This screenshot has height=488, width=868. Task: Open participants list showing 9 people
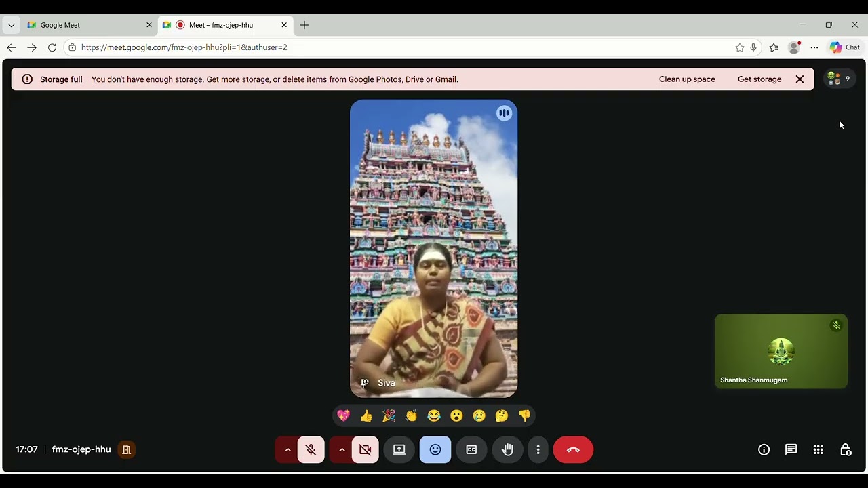pyautogui.click(x=840, y=79)
